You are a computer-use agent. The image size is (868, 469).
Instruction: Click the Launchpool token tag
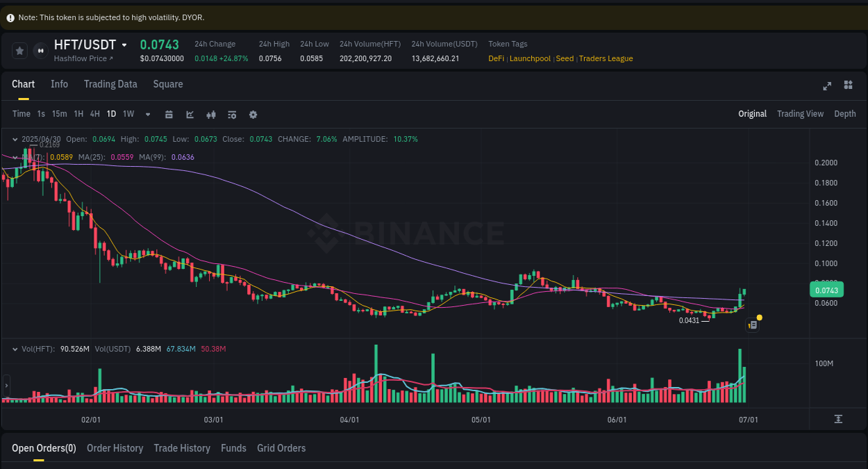click(530, 58)
